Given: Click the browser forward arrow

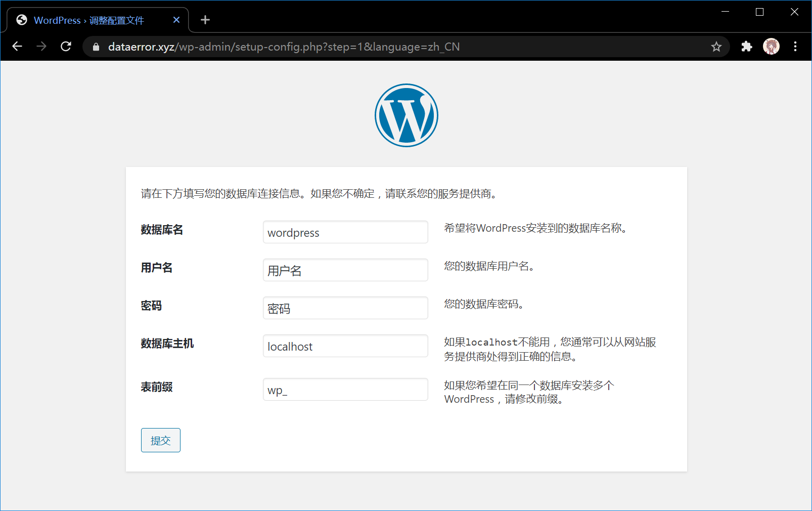Looking at the screenshot, I should coord(41,47).
